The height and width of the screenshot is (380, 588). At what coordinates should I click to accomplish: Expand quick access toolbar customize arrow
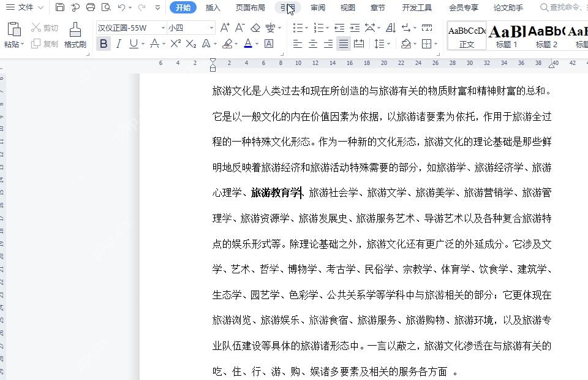(158, 7)
